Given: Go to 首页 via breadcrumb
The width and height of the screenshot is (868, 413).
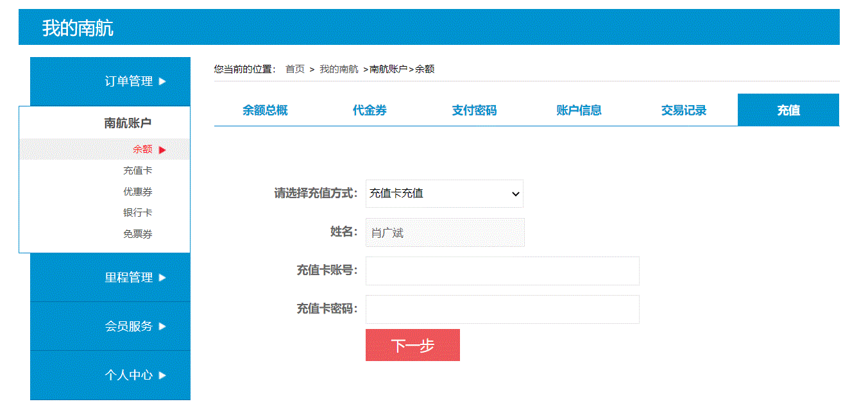Looking at the screenshot, I should tap(295, 69).
